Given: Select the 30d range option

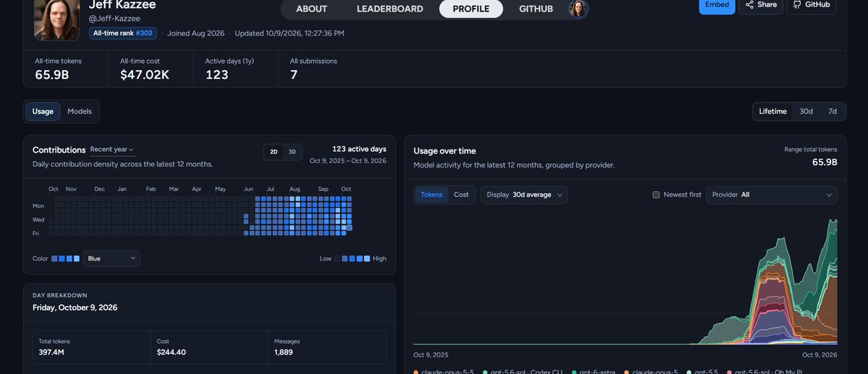Looking at the screenshot, I should point(806,111).
